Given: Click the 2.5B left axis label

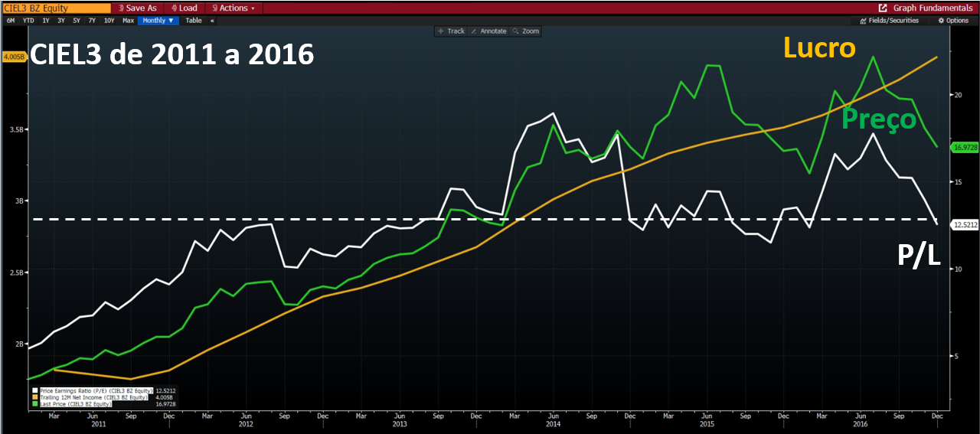Looking at the screenshot, I should coord(18,272).
